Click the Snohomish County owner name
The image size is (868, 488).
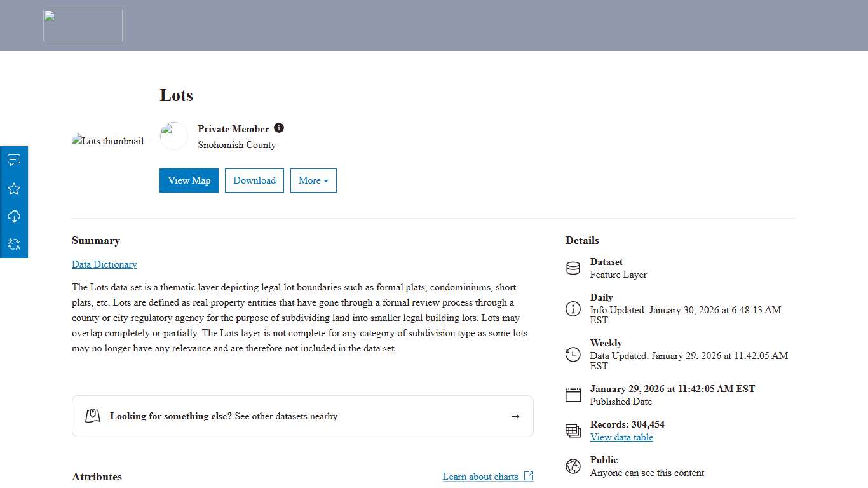237,145
